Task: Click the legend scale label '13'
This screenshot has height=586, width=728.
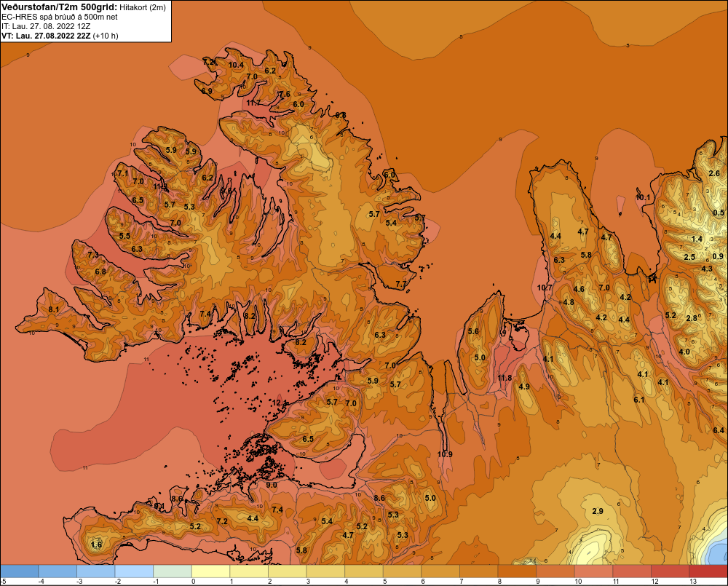Action: click(693, 582)
